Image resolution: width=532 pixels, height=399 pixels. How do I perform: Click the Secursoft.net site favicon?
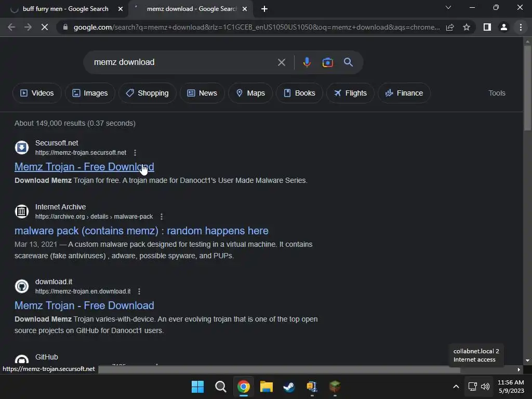tap(22, 148)
